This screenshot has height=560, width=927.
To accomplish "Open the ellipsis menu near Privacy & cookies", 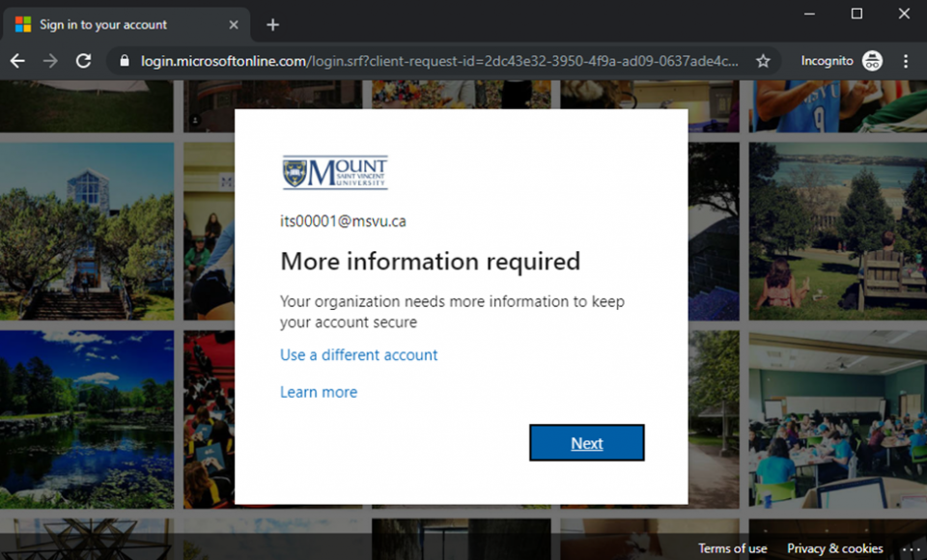I will 912,547.
